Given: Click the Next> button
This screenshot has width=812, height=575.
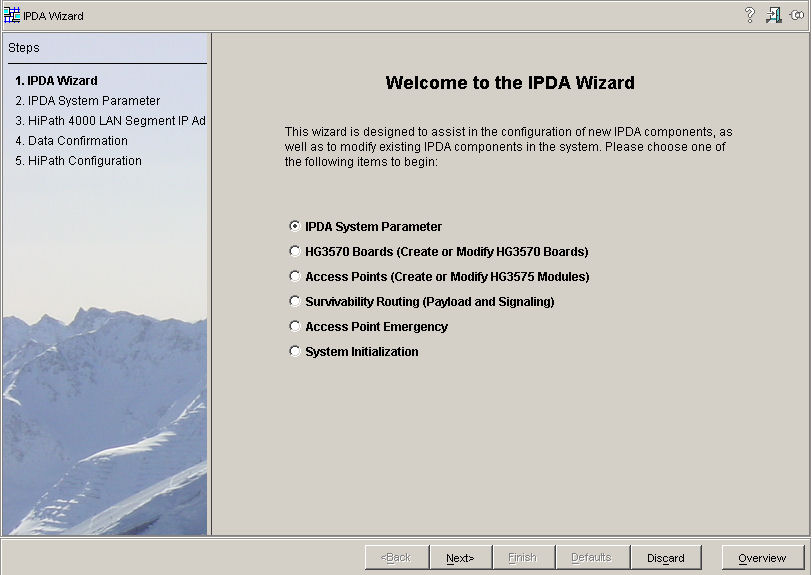Looking at the screenshot, I should (x=460, y=558).
